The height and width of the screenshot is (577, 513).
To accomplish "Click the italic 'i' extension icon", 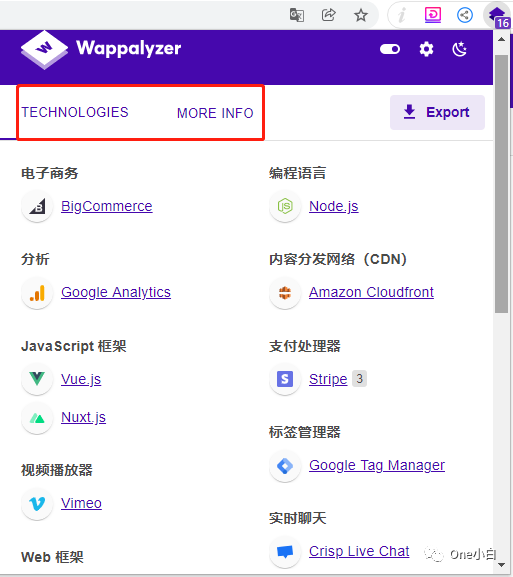I will click(402, 15).
